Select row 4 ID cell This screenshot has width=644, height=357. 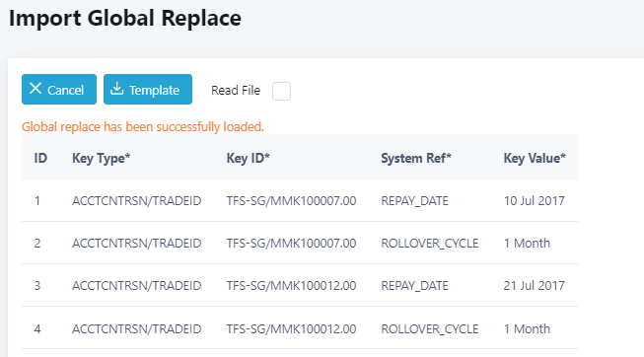tap(37, 328)
